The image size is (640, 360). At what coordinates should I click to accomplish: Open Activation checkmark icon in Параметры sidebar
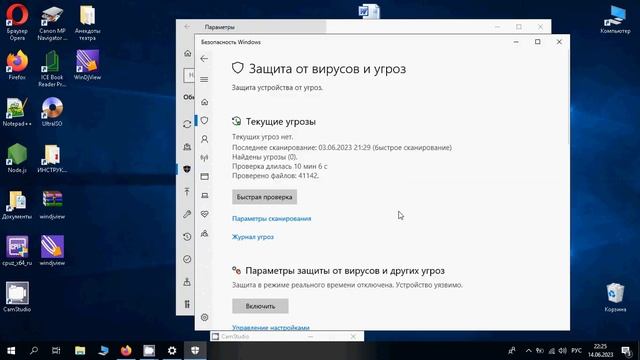[x=187, y=259]
